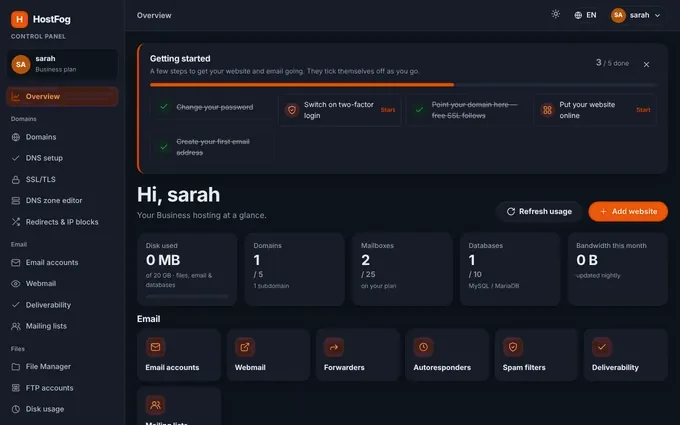Click the lock icon next to SSL/TLS
Screen dimensions: 680x425
coord(16,180)
